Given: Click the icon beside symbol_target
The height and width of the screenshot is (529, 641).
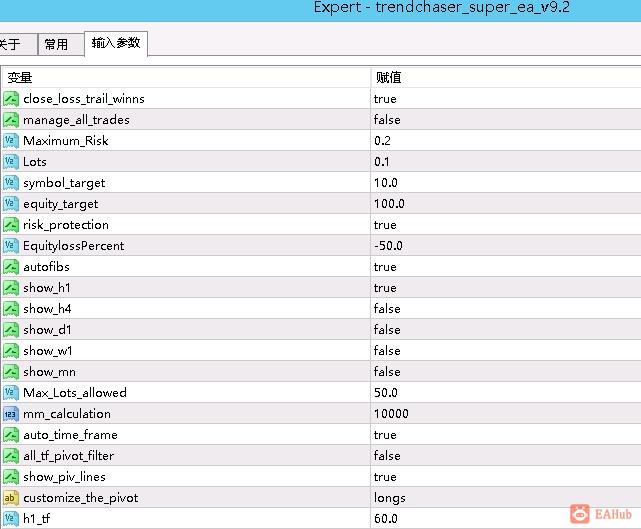Looking at the screenshot, I should tap(11, 183).
